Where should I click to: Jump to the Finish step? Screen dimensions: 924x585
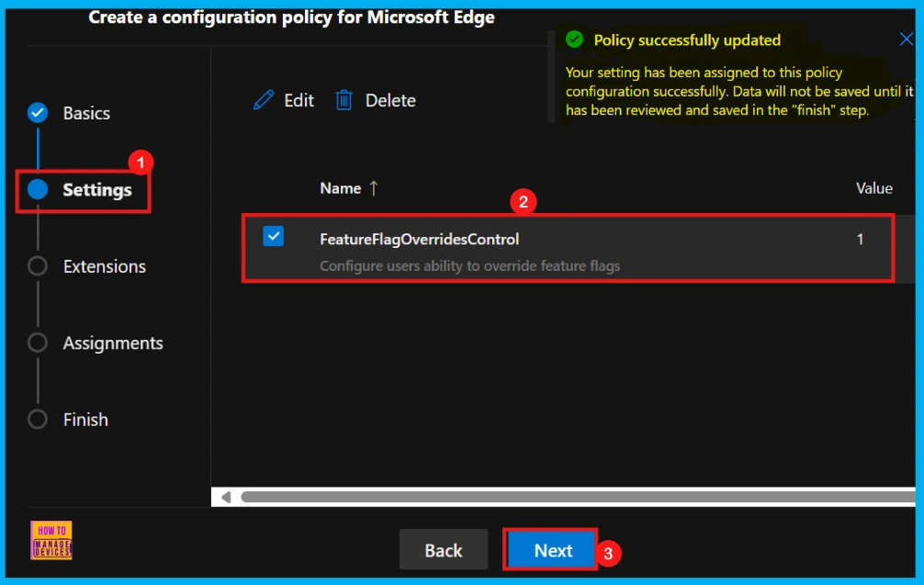(x=85, y=420)
